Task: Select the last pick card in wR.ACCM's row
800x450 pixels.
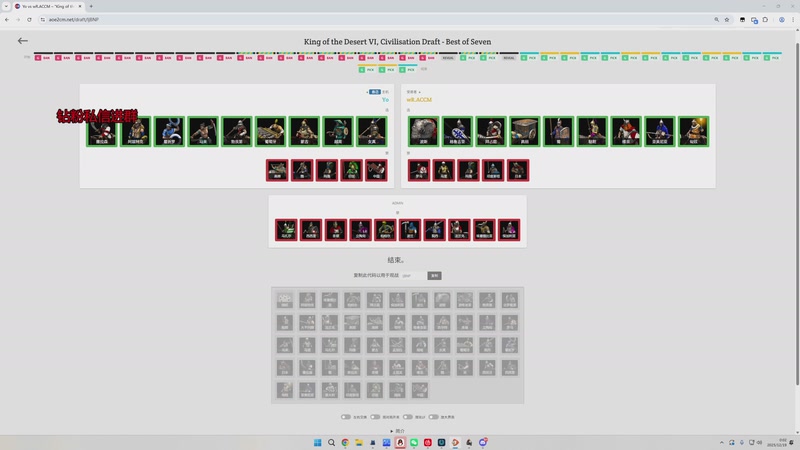Action: (x=693, y=131)
